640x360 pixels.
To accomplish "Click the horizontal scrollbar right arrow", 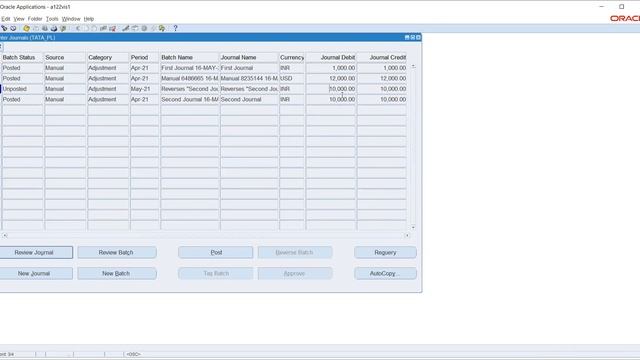I will 407,236.
